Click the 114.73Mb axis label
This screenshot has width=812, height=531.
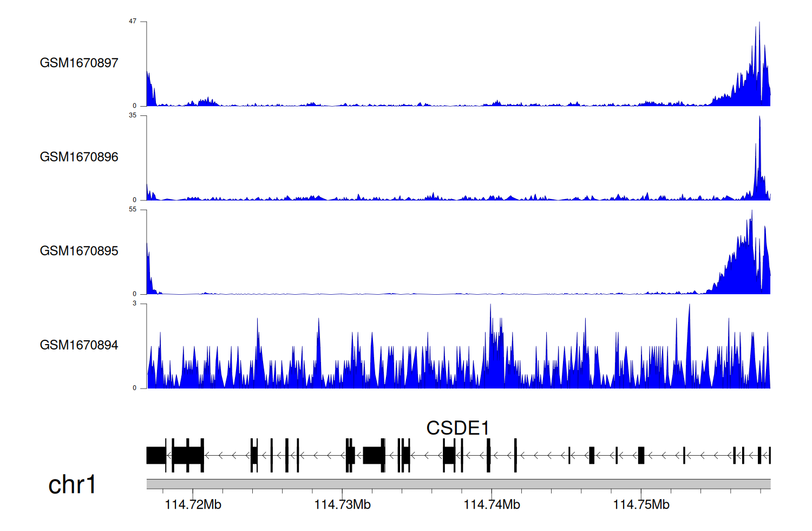(342, 505)
